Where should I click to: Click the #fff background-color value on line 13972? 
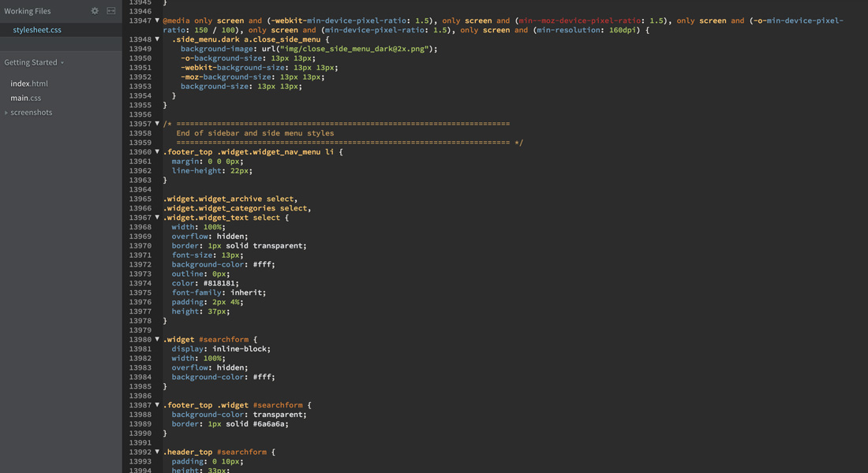tap(262, 264)
